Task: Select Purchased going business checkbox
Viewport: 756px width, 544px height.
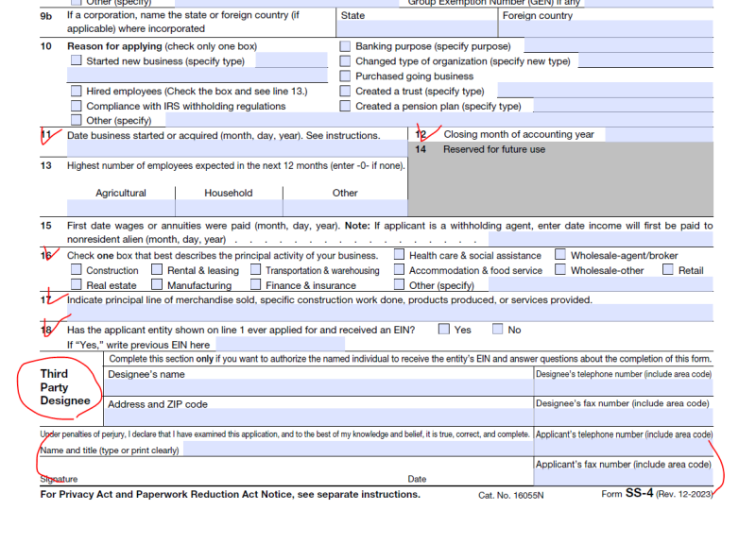Action: tap(345, 76)
